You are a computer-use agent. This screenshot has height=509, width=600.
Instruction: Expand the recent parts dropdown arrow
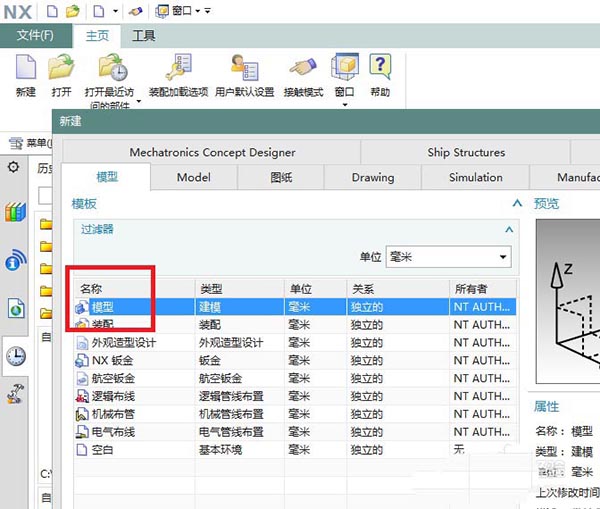tap(139, 101)
